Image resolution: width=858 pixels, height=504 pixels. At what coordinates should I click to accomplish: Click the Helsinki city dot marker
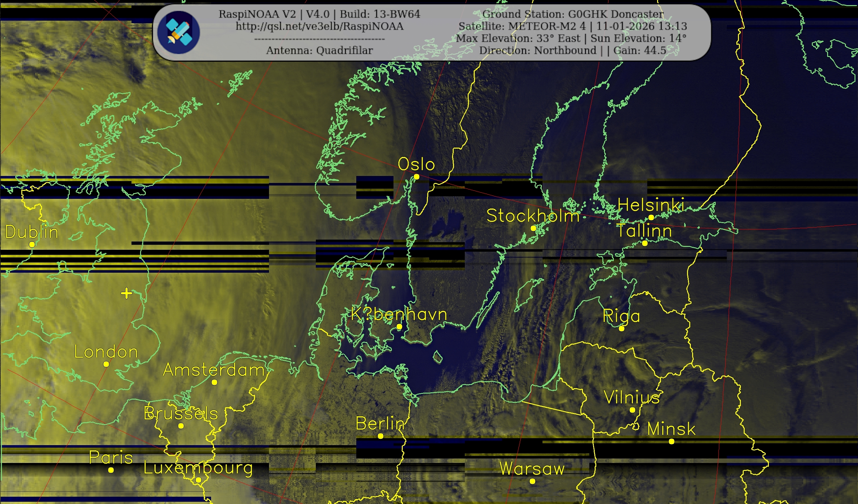[x=651, y=217]
